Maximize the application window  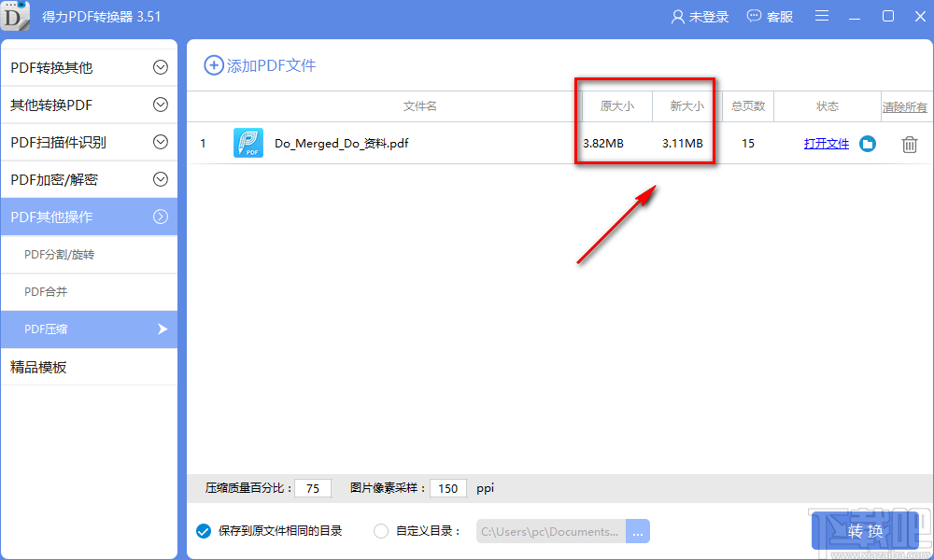(x=887, y=16)
